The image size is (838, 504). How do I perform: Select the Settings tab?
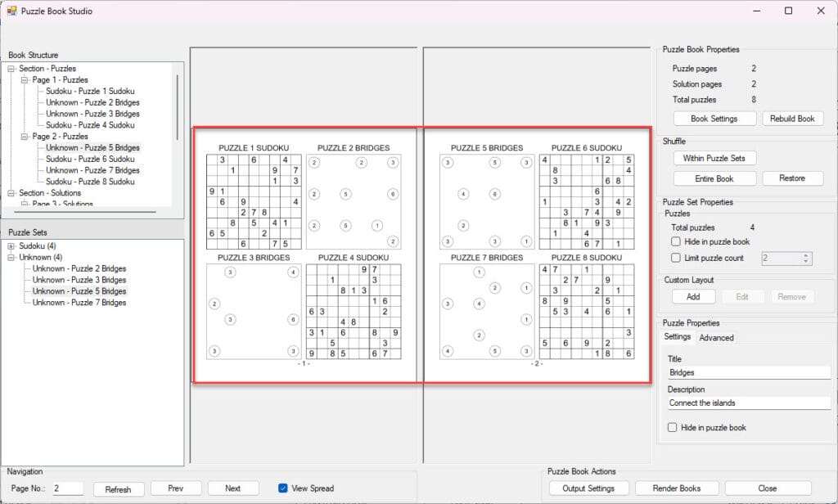point(677,337)
